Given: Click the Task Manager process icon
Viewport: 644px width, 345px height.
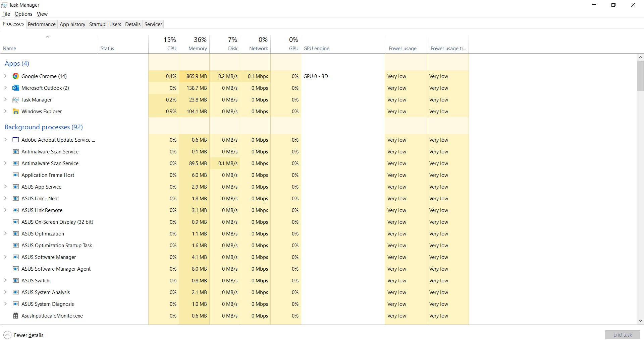Looking at the screenshot, I should click(15, 99).
